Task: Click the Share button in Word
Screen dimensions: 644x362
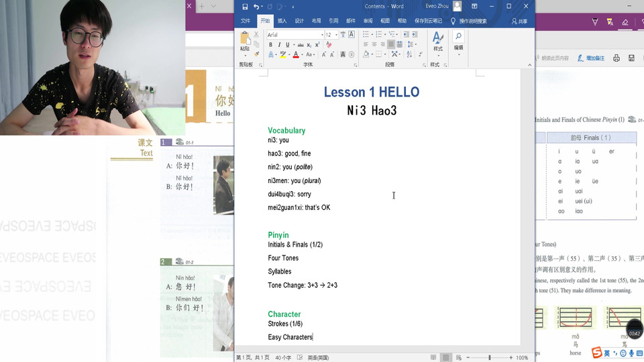Action: [x=519, y=21]
